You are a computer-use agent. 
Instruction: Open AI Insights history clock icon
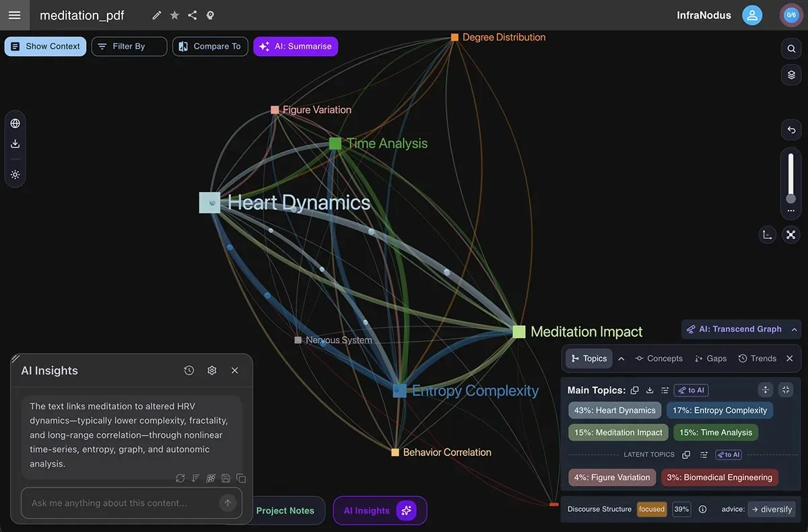[x=189, y=370]
